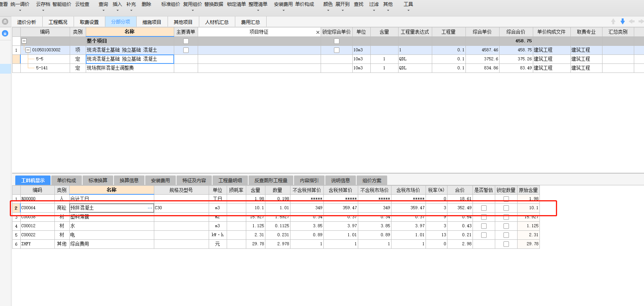Open the 工程量明细 tab

pyautogui.click(x=230, y=180)
